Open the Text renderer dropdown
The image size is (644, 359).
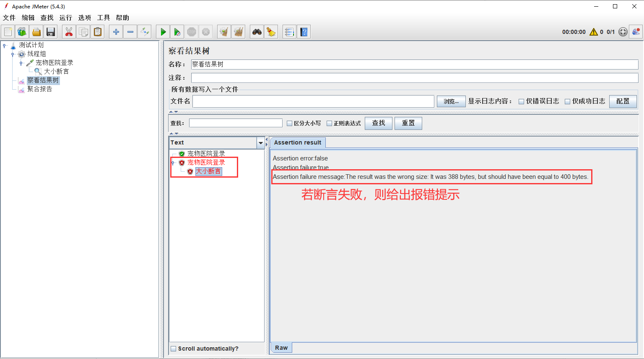260,143
